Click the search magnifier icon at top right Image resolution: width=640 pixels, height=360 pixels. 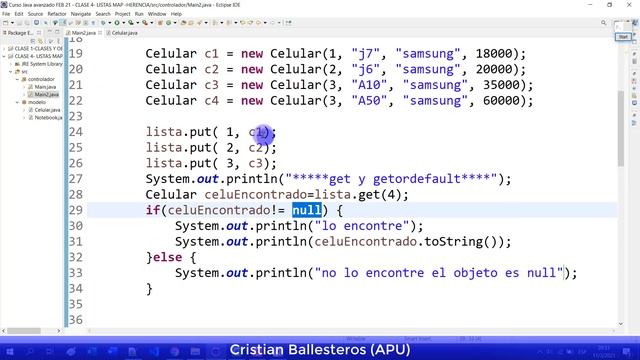tap(603, 23)
